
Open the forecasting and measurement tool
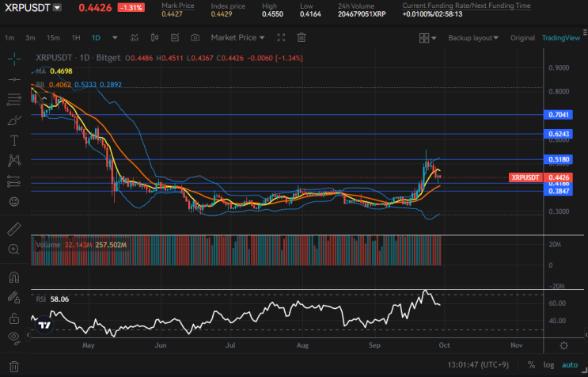point(14,181)
